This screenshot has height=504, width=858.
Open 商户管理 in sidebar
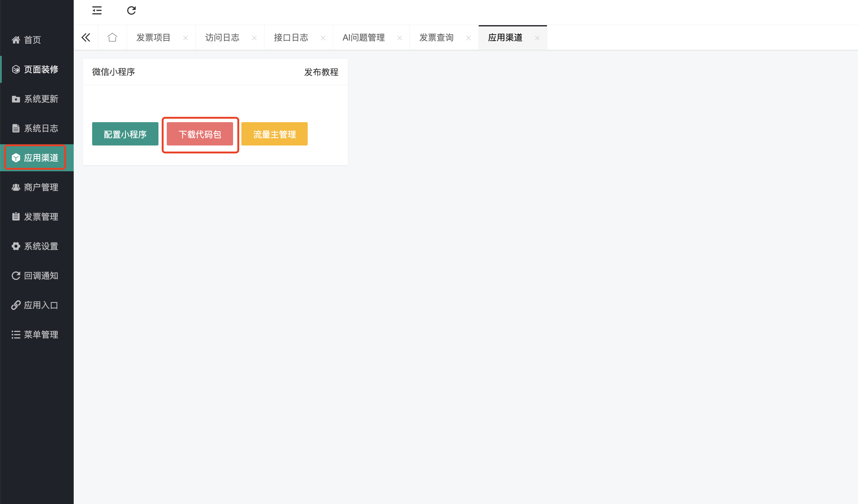41,187
